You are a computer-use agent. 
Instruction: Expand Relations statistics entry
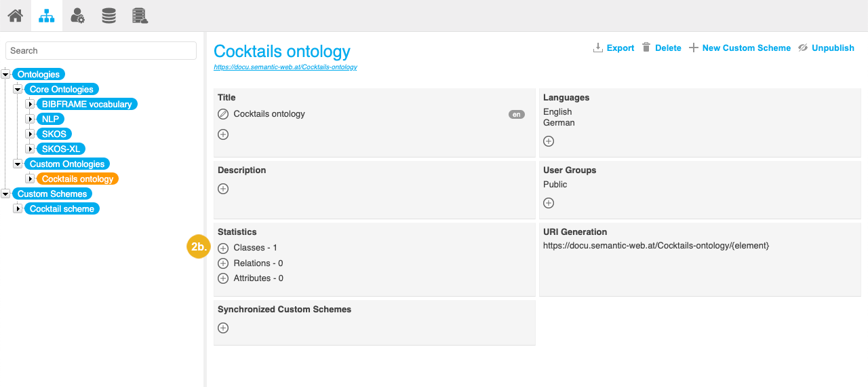coord(223,263)
